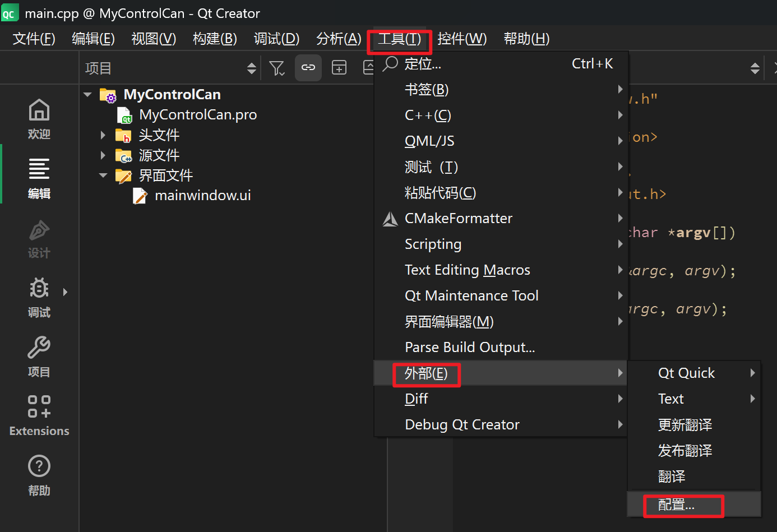Image resolution: width=777 pixels, height=532 pixels.
Task: Collapse the MyControlCan project tree node
Action: [87, 95]
